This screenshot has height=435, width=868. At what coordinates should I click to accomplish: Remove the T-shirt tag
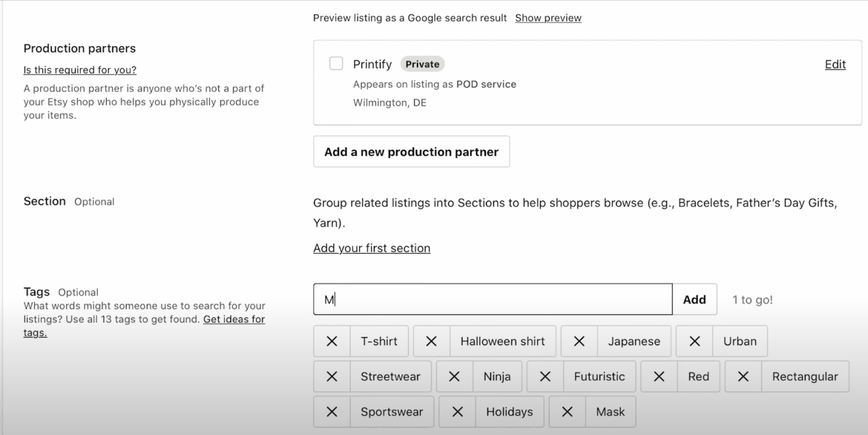pos(332,341)
